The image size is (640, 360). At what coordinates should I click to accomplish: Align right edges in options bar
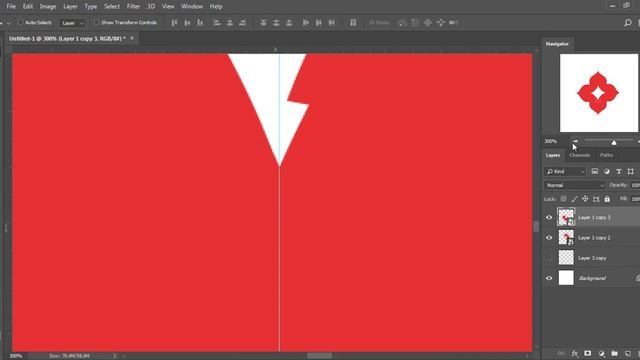[x=242, y=23]
